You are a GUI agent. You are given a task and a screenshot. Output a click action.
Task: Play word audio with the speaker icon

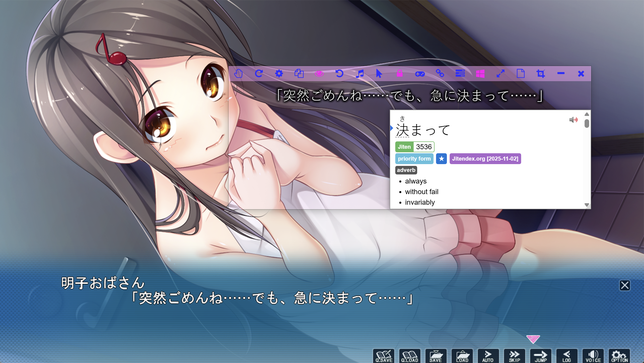click(573, 120)
